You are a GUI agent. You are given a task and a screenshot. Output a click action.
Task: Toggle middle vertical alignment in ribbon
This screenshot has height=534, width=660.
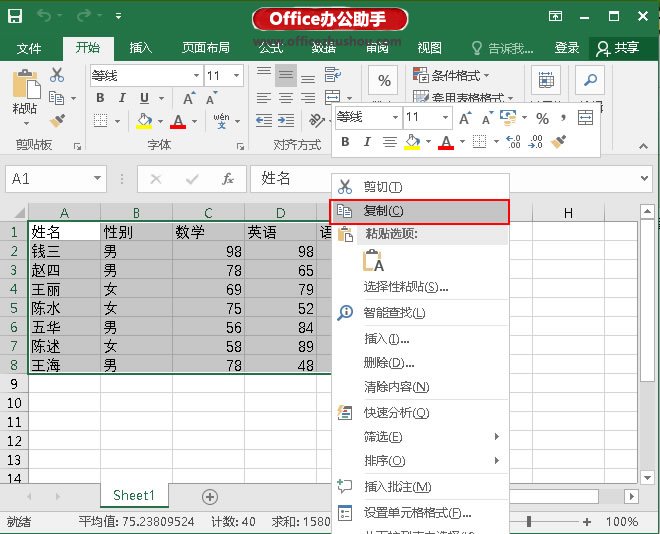point(286,75)
